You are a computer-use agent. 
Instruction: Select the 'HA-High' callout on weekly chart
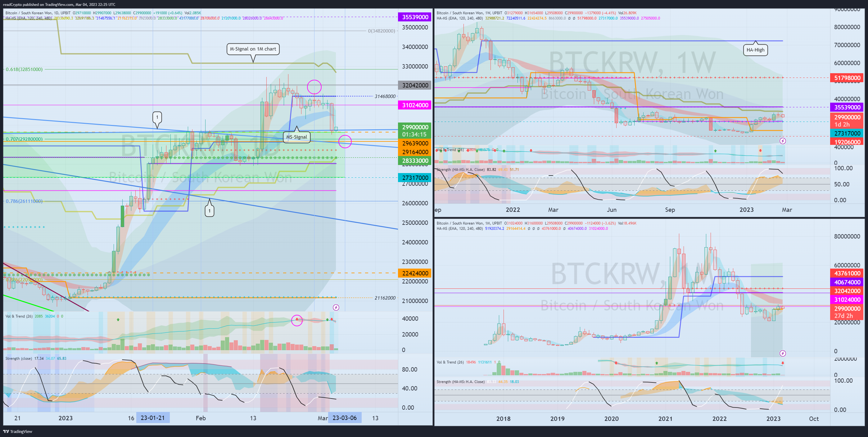[755, 50]
